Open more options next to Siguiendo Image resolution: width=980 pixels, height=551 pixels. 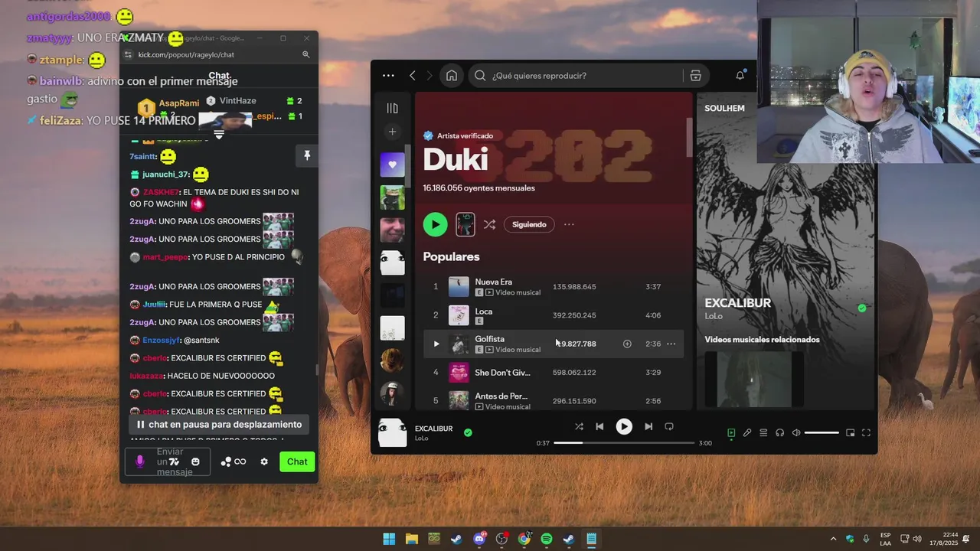coord(569,224)
